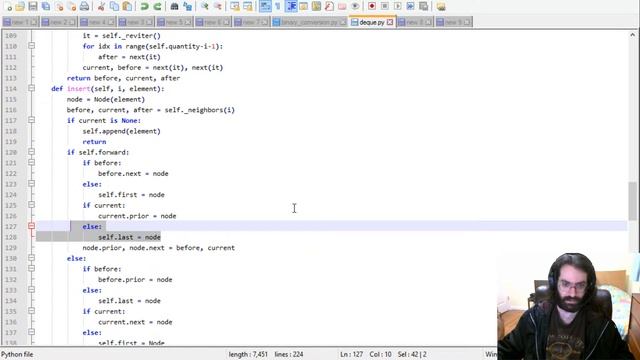Collapse the def insert fold on line 114
The image size is (640, 360).
tap(31, 89)
